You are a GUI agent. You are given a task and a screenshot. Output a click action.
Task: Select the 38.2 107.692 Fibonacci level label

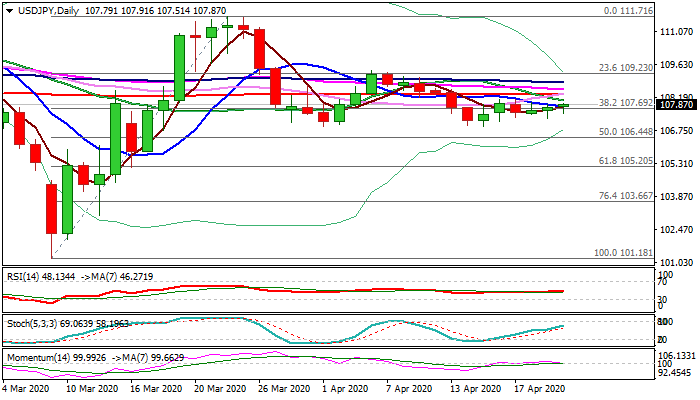[x=626, y=103]
